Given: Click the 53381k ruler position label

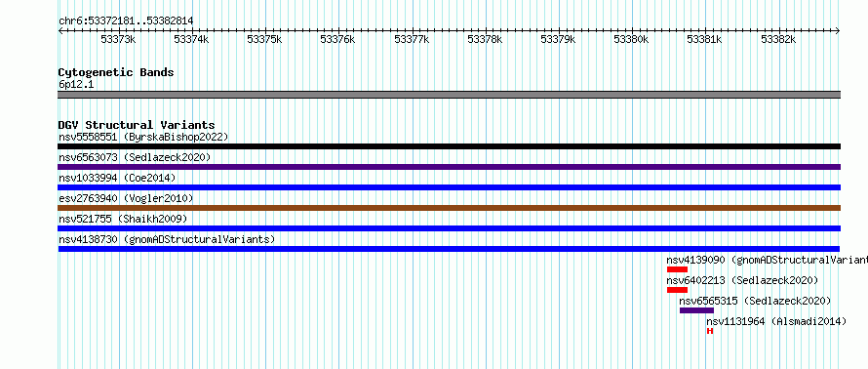Looking at the screenshot, I should [x=704, y=39].
